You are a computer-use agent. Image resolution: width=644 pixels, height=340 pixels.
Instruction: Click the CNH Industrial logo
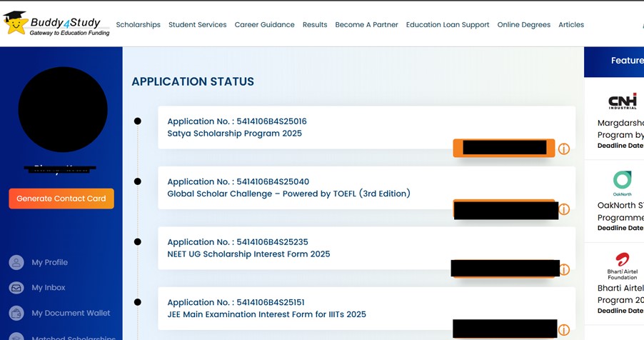623,101
